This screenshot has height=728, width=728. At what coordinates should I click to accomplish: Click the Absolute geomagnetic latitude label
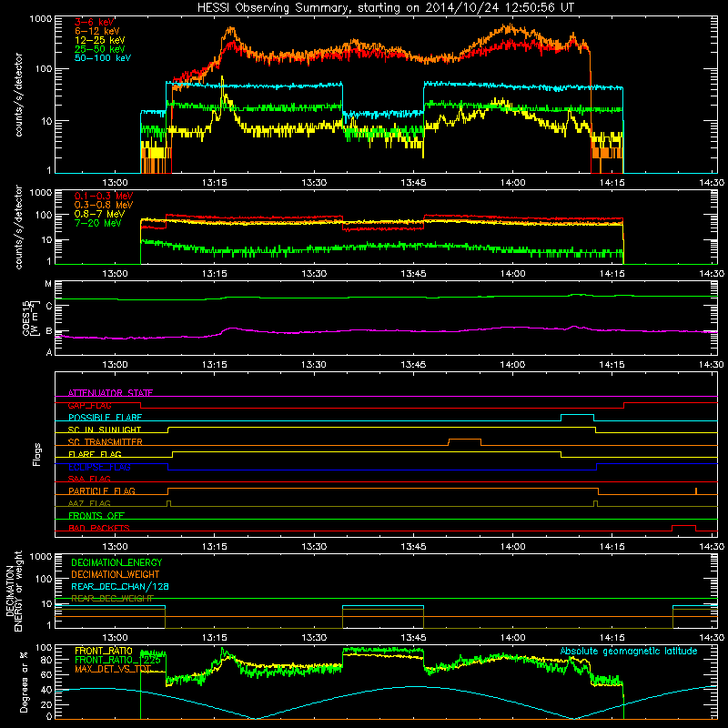pos(629,652)
